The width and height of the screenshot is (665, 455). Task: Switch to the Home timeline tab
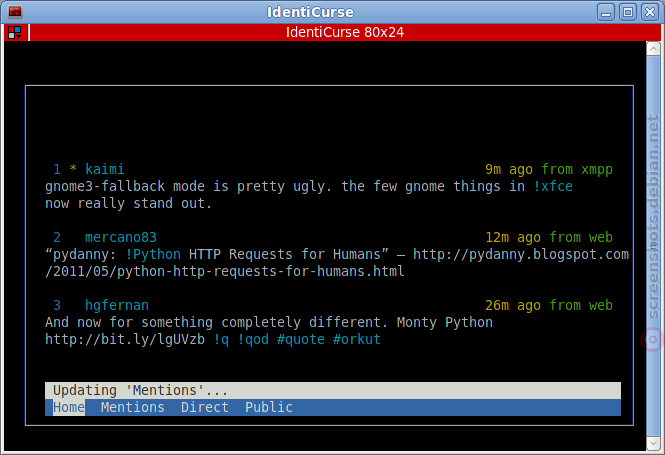[69, 407]
